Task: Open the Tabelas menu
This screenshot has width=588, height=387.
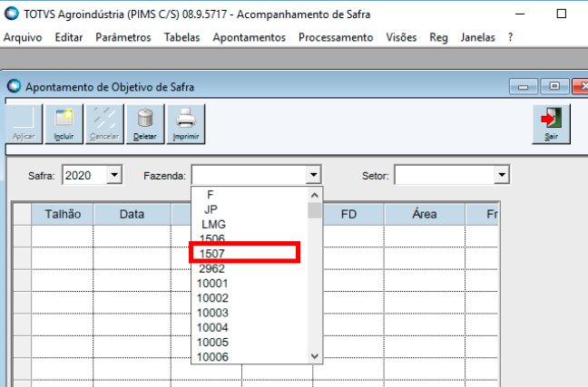Action: (181, 37)
